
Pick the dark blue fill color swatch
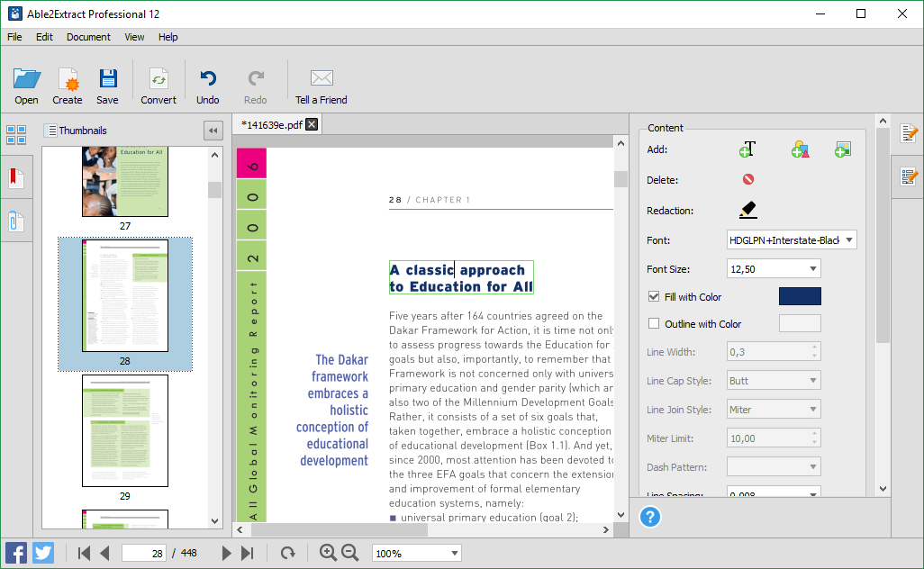pos(800,296)
